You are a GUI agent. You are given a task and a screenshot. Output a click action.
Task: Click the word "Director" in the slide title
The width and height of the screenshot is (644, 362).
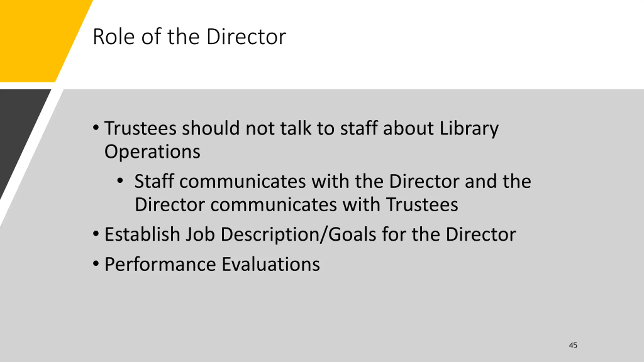(x=246, y=37)
